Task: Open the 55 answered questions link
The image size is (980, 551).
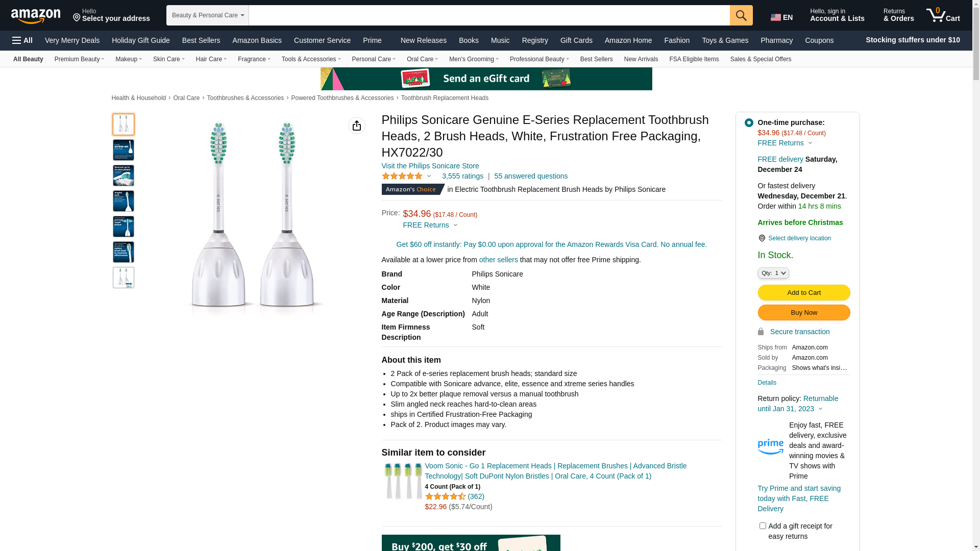Action: (x=530, y=176)
